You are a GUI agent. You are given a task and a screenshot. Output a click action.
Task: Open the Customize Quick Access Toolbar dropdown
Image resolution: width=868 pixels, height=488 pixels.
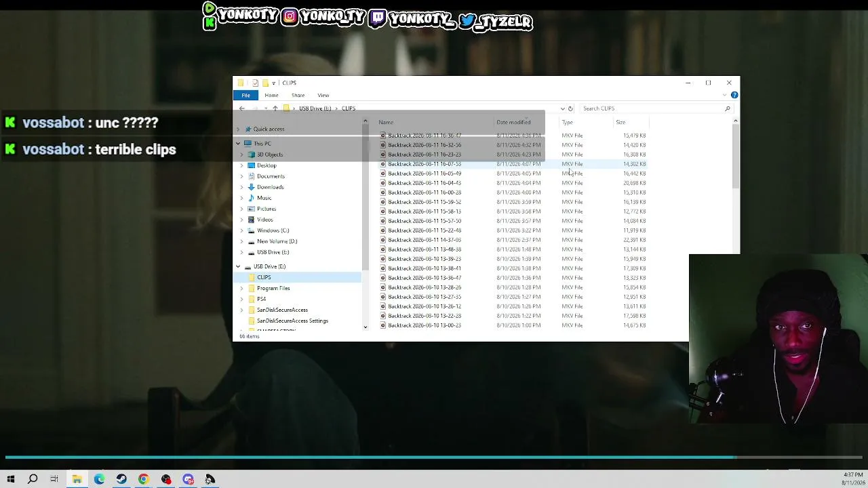pos(273,83)
